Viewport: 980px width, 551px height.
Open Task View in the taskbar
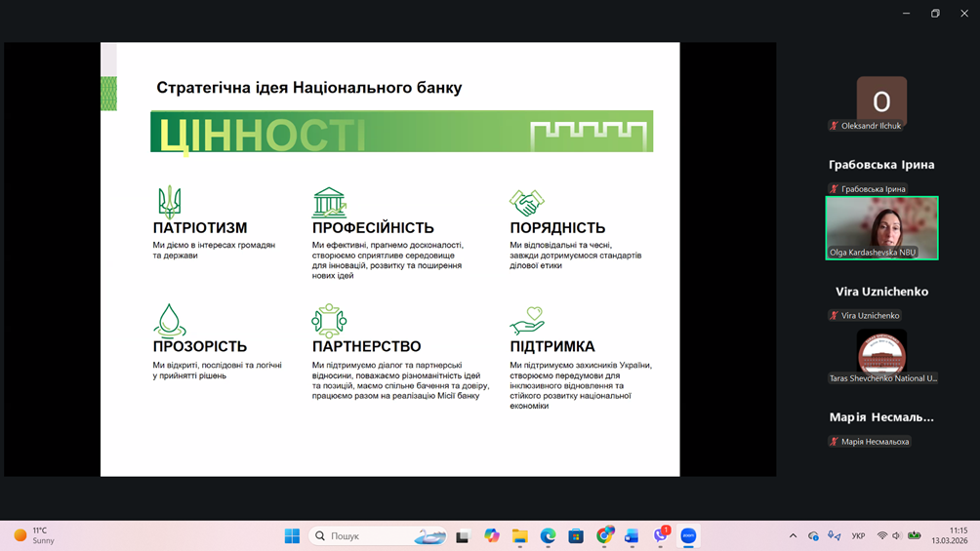[x=463, y=535]
